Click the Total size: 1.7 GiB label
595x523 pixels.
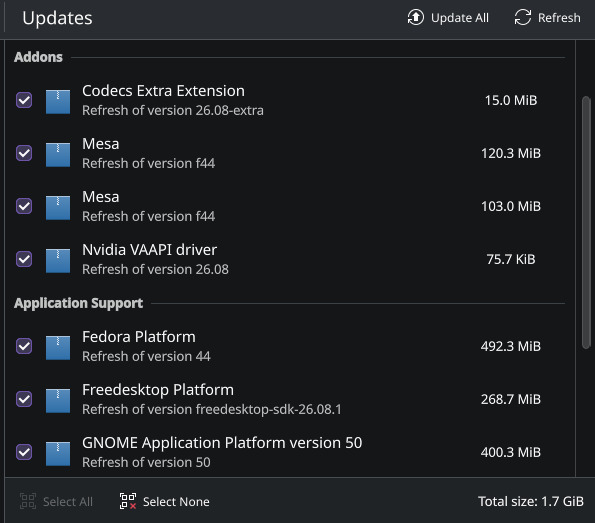531,501
